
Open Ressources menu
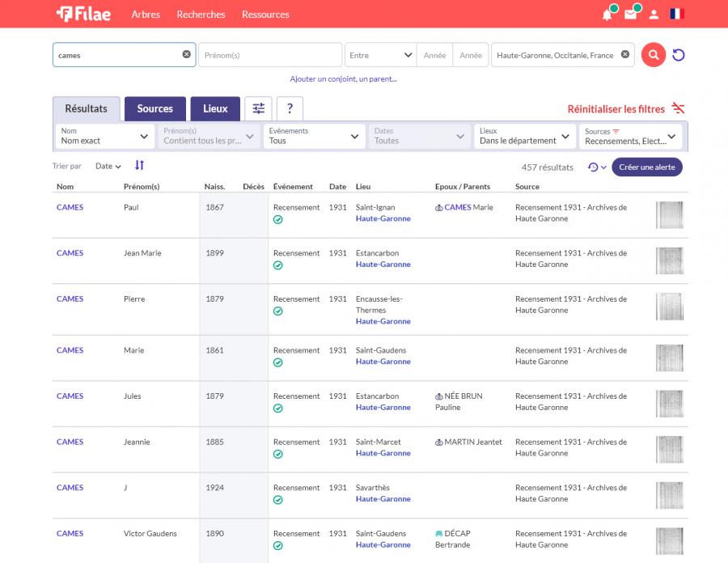pyautogui.click(x=265, y=15)
